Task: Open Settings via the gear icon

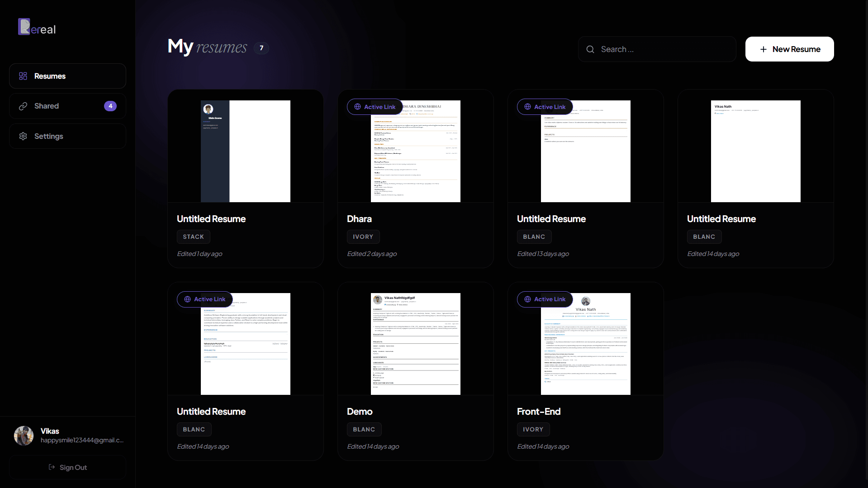Action: (22, 136)
